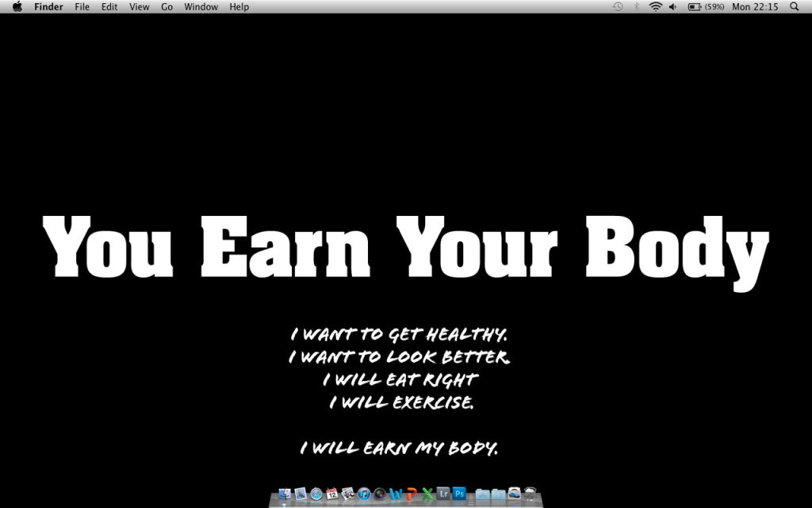This screenshot has height=508, width=812.
Task: Launch Photo Booth from the Dock
Action: (379, 493)
